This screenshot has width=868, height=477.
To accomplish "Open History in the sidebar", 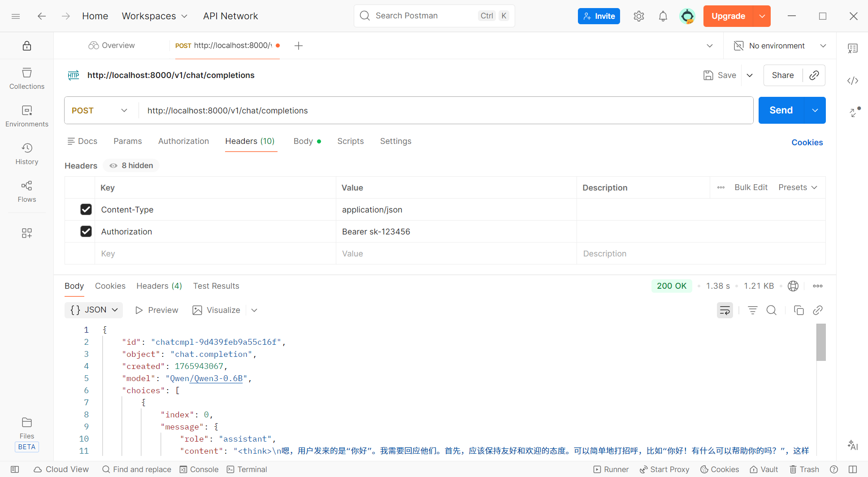I will coord(27,154).
